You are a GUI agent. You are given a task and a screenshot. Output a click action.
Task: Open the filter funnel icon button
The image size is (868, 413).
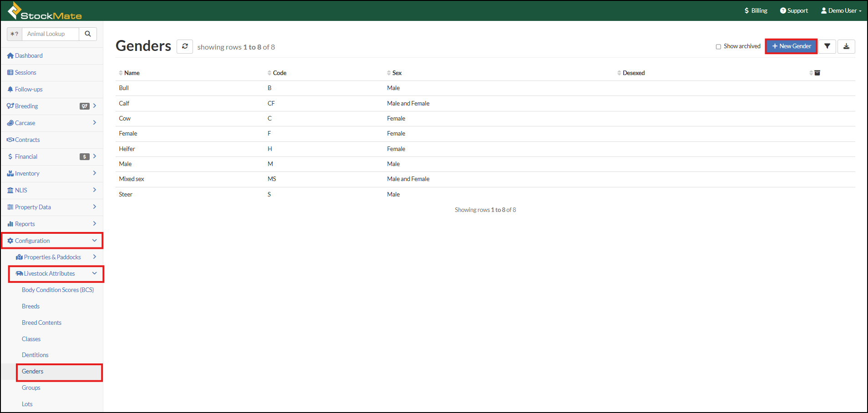click(827, 46)
